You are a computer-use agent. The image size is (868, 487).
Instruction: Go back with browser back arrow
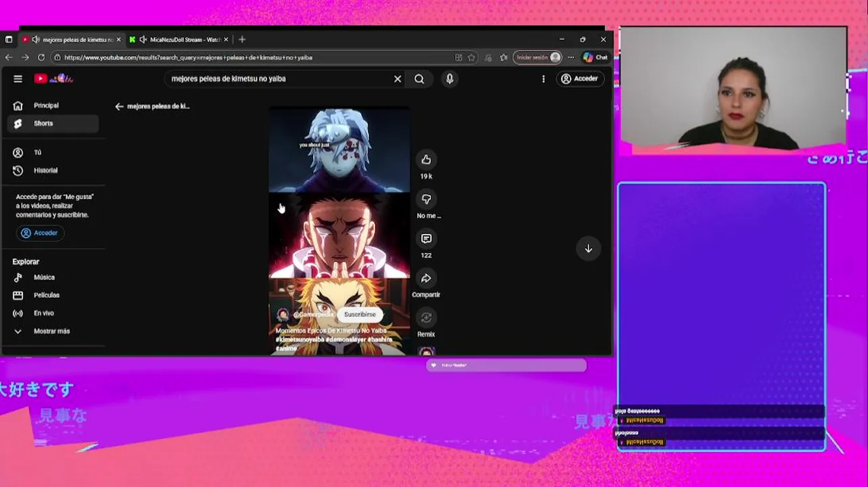9,57
